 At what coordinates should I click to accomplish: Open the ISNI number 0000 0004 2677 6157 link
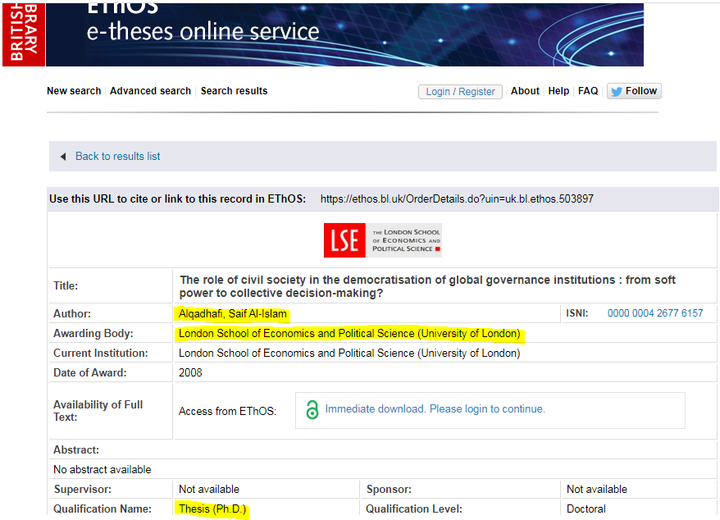coord(655,313)
